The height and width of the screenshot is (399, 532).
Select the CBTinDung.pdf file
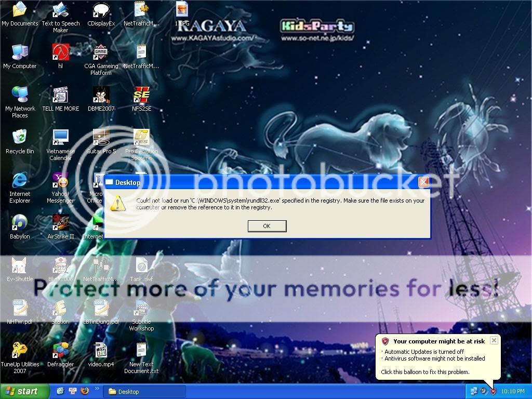(x=101, y=312)
